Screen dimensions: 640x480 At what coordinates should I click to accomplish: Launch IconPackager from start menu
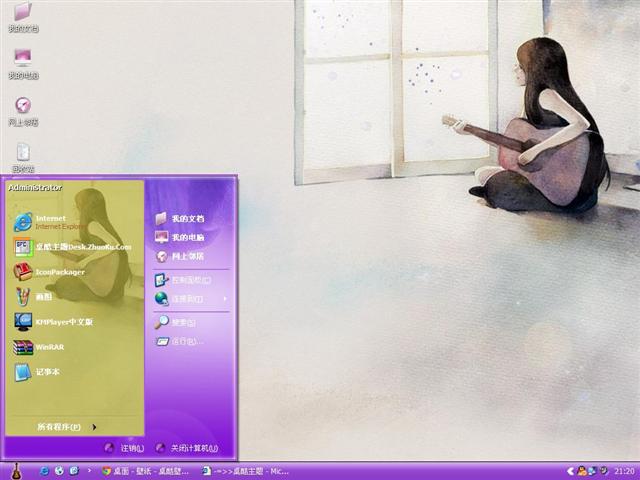click(50, 272)
